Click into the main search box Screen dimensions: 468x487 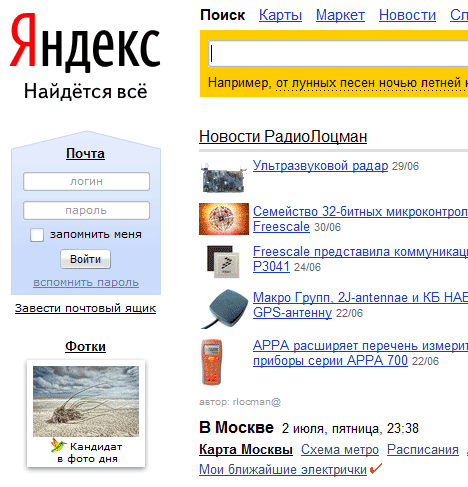338,53
